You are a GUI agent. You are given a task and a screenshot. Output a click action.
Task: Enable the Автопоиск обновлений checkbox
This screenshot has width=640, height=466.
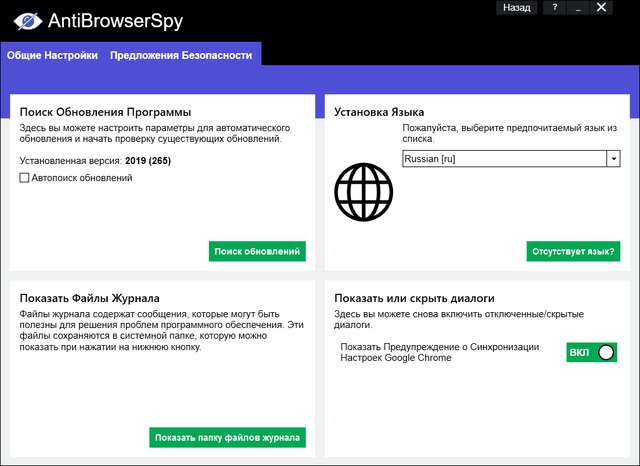[24, 178]
